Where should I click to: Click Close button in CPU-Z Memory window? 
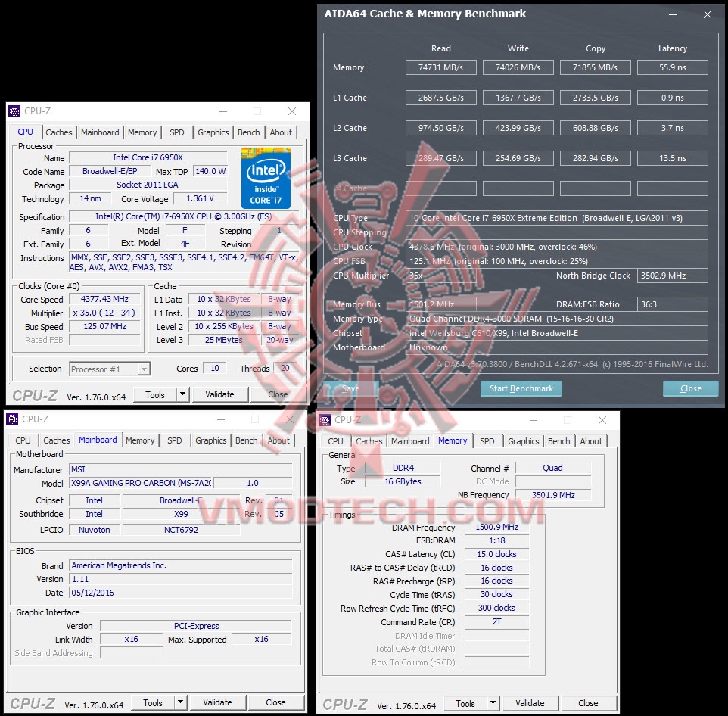pyautogui.click(x=588, y=703)
